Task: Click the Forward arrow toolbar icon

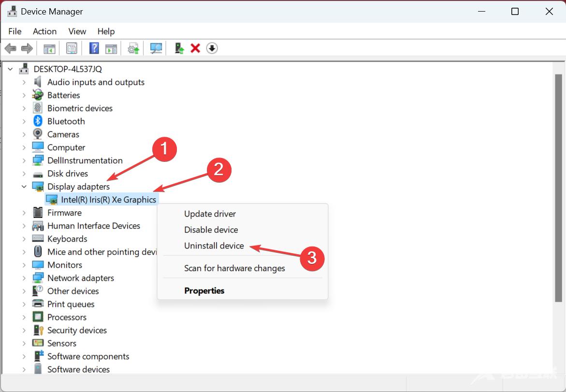Action: click(x=27, y=48)
